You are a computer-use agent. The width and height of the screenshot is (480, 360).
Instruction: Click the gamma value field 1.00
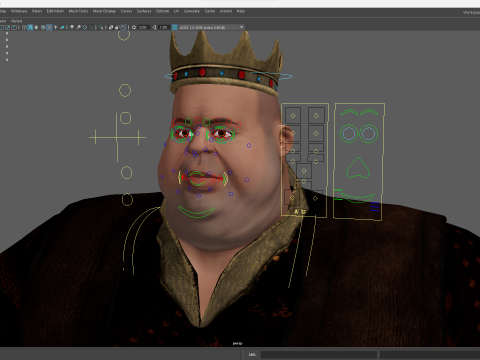163,27
